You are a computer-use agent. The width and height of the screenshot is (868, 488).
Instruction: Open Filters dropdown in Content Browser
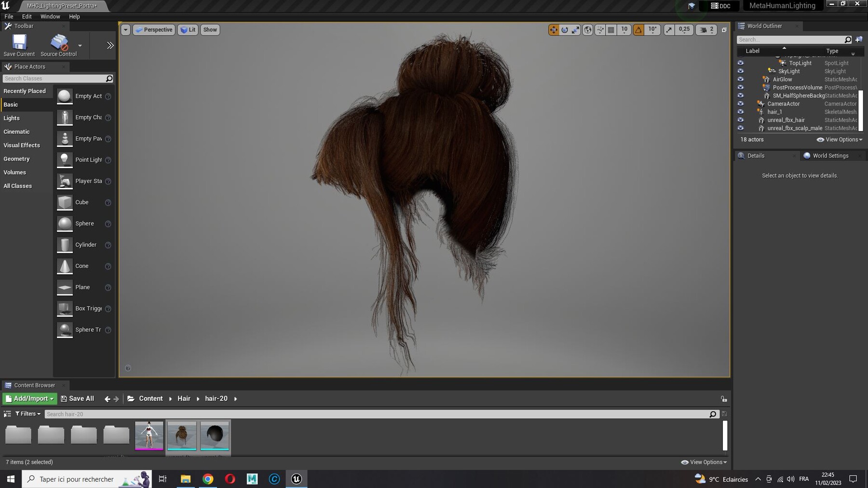(28, 414)
